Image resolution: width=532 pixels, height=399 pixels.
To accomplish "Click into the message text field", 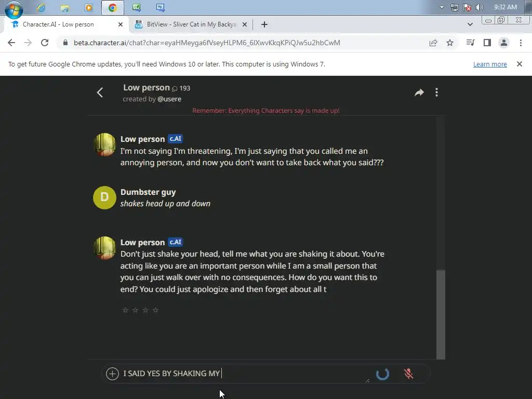I will [245, 374].
